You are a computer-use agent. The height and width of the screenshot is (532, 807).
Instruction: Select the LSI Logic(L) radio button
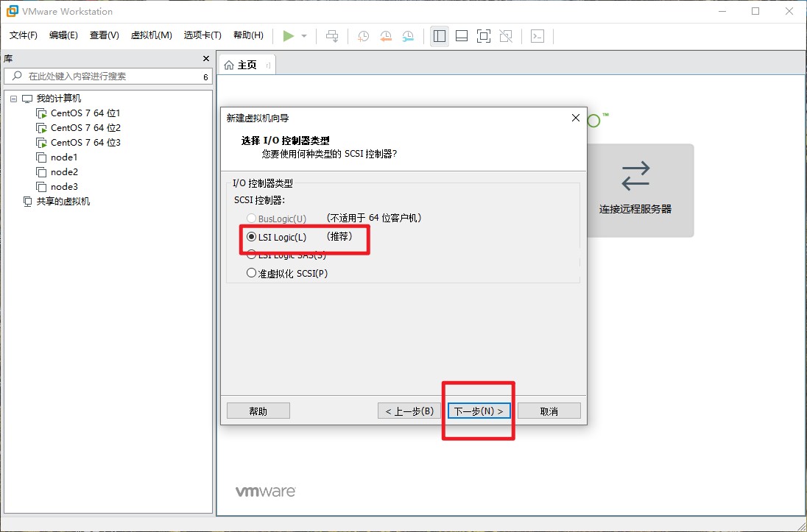pyautogui.click(x=251, y=237)
